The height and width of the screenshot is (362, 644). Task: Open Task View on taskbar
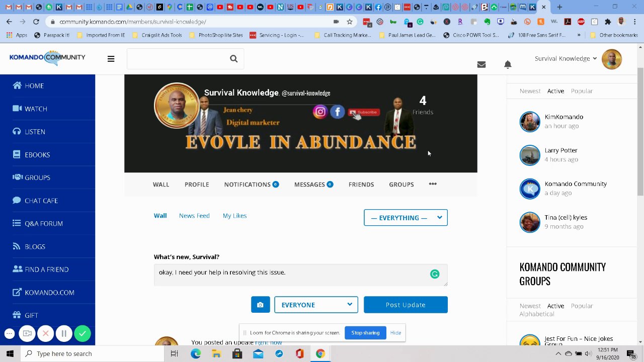coord(174,354)
